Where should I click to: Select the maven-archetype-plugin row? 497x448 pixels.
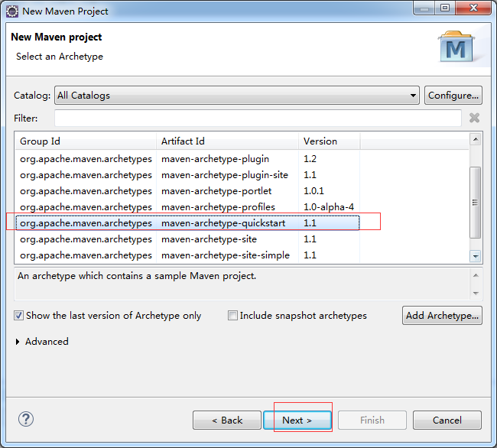tap(187, 159)
